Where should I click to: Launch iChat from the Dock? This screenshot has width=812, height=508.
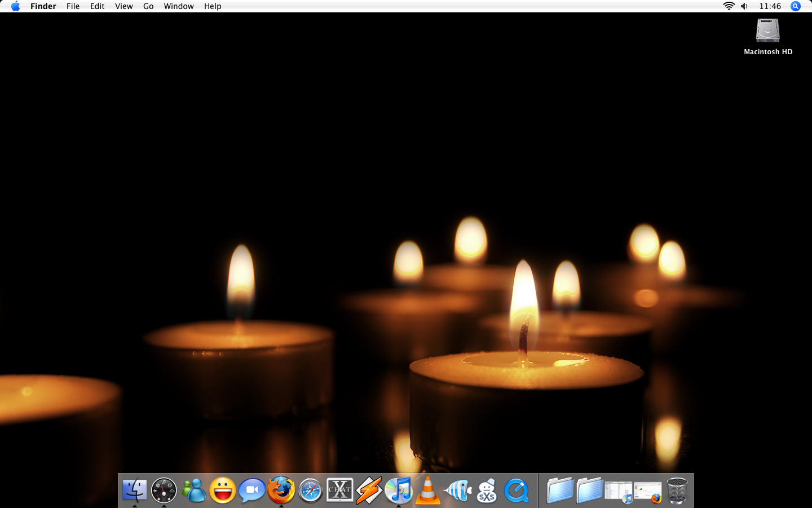(252, 491)
